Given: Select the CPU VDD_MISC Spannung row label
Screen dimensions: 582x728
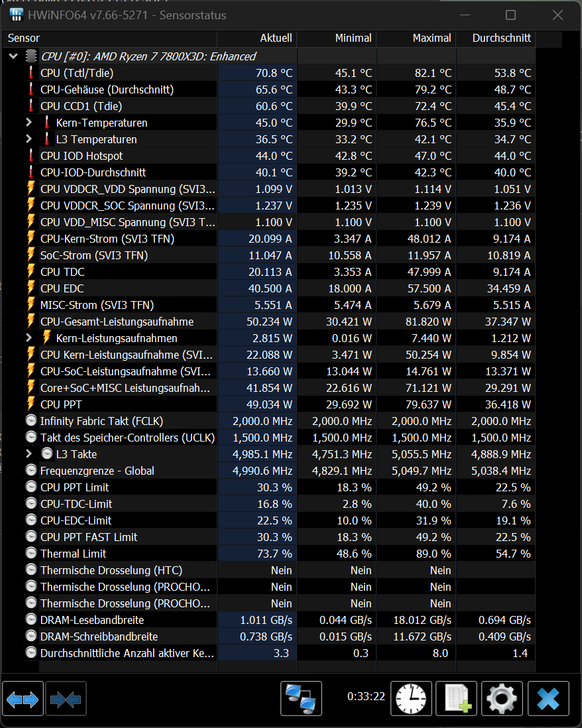Looking at the screenshot, I should (128, 222).
